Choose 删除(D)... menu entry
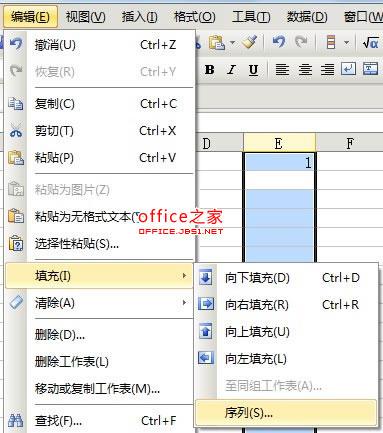The width and height of the screenshot is (383, 433). (99, 334)
